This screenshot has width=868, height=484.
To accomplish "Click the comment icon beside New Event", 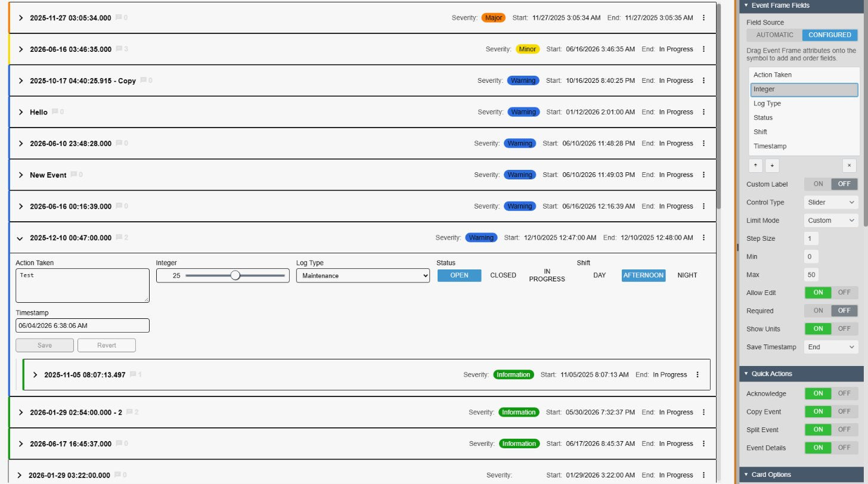I will click(x=74, y=175).
